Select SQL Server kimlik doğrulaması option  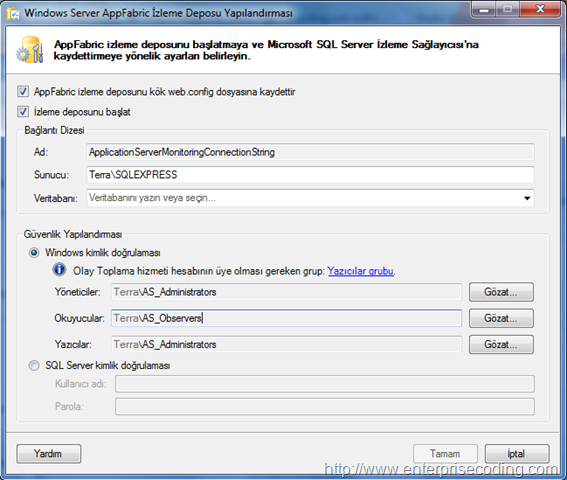(34, 366)
